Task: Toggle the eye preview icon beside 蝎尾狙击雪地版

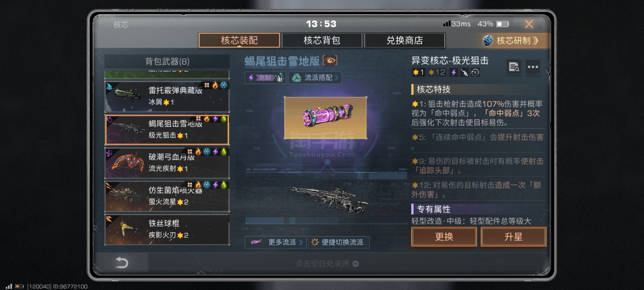Action: (330, 61)
